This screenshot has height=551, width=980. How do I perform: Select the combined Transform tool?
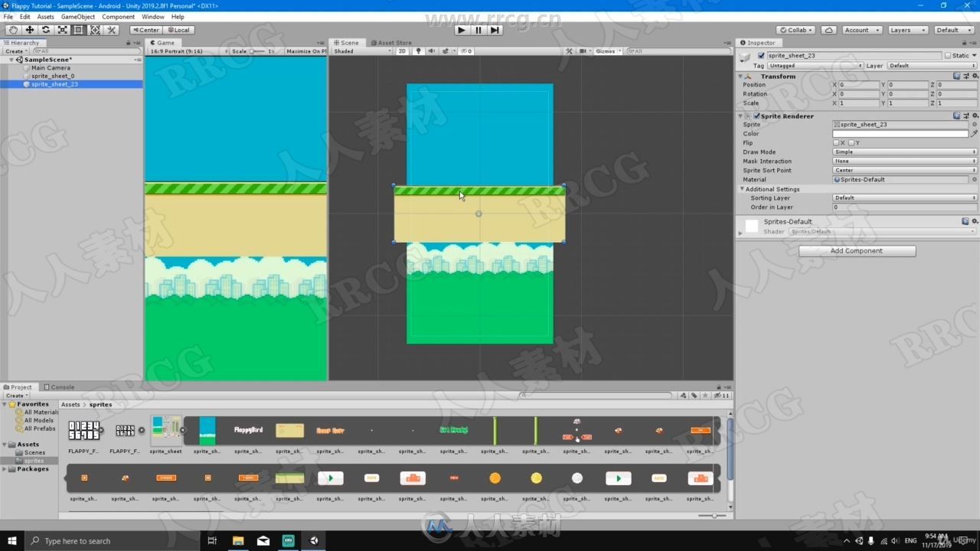click(x=95, y=30)
